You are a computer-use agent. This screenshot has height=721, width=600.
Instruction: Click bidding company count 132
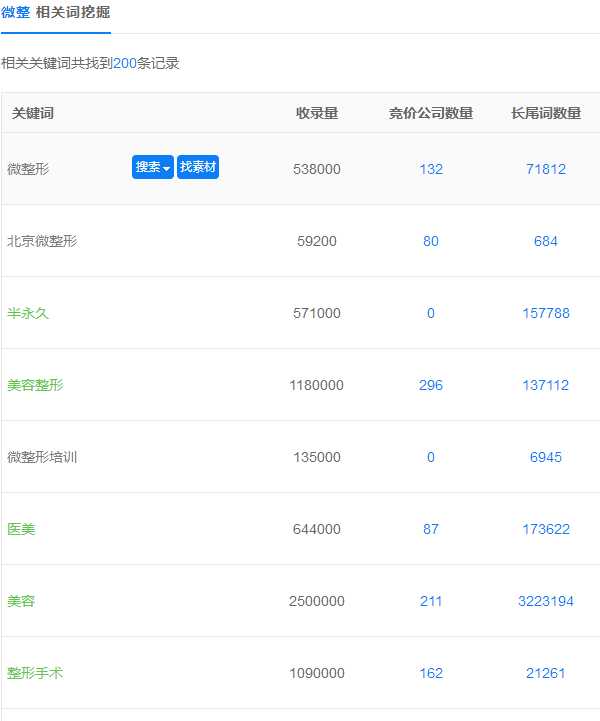(x=431, y=169)
